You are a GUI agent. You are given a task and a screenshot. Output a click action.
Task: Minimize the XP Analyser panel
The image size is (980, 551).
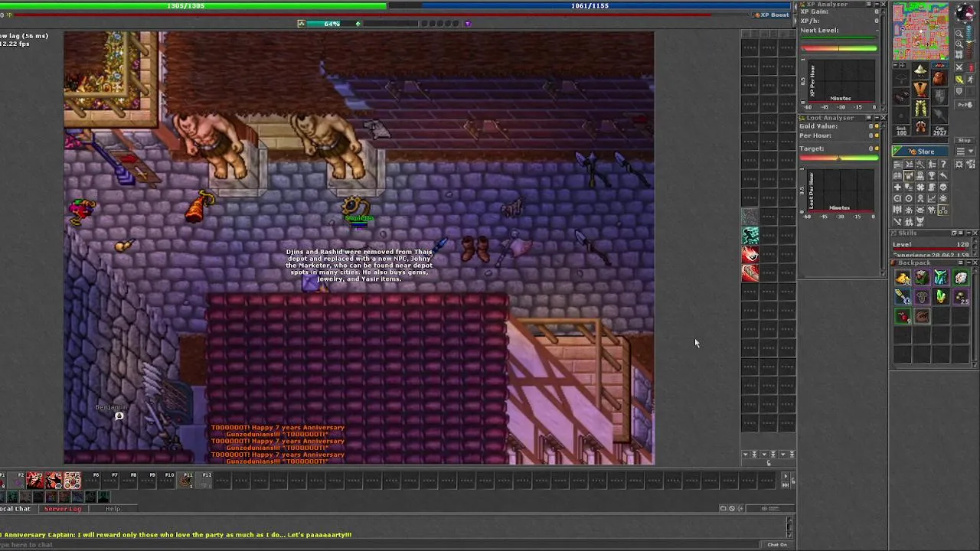tap(877, 4)
